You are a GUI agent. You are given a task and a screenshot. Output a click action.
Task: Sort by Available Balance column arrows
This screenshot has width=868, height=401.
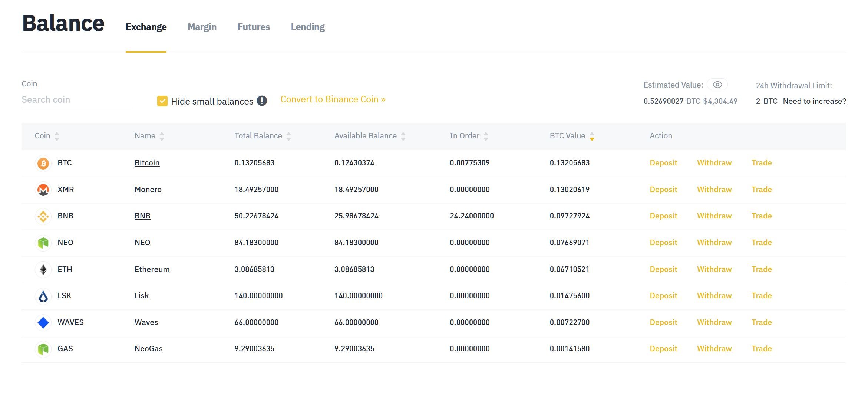pos(403,136)
